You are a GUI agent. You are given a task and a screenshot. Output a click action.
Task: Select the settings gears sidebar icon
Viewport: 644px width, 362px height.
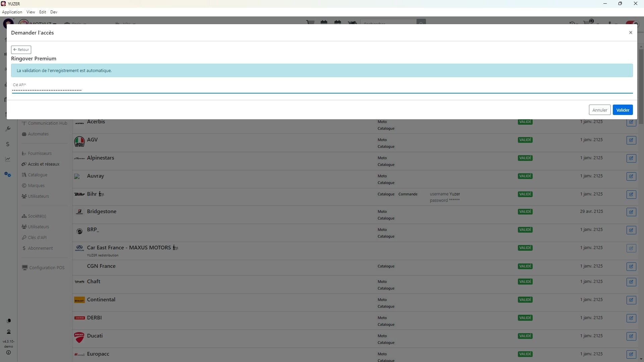pos(8,175)
